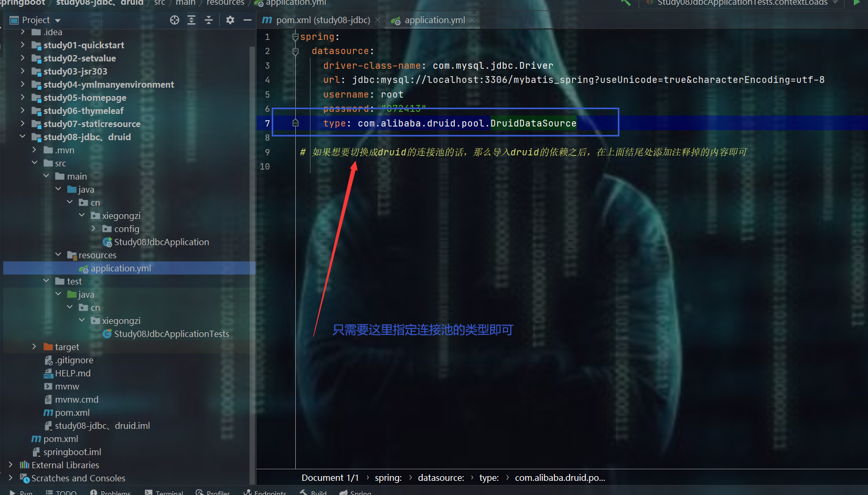Screen dimensions: 868x495
Task: Open the Profiler tool window
Action: pos(213,492)
